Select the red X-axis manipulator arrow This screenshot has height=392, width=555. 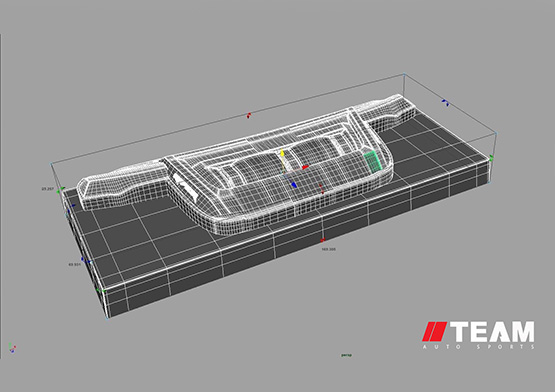tap(305, 167)
